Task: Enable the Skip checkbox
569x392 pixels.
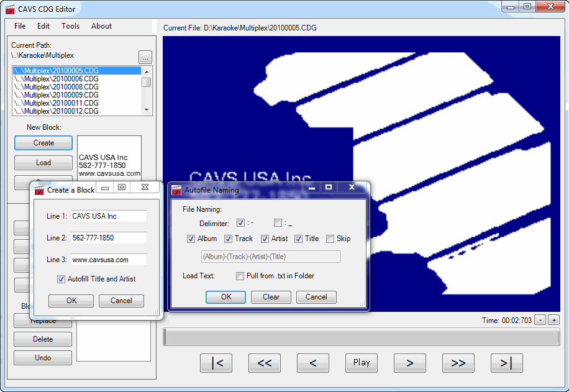Action: pos(330,239)
